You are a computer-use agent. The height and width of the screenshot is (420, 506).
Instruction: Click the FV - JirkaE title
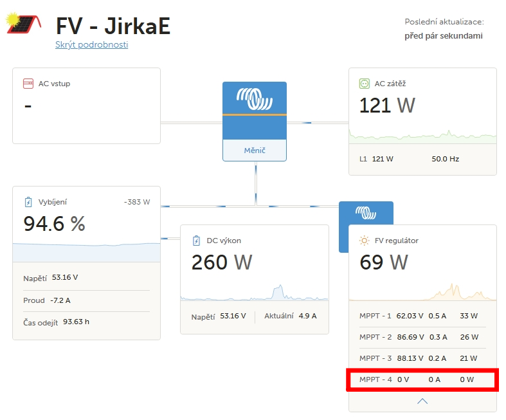click(x=113, y=26)
